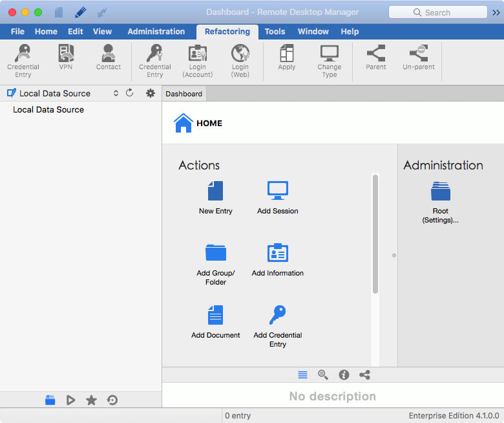504x423 pixels.
Task: Click the '0 entry' status text
Action: point(238,416)
